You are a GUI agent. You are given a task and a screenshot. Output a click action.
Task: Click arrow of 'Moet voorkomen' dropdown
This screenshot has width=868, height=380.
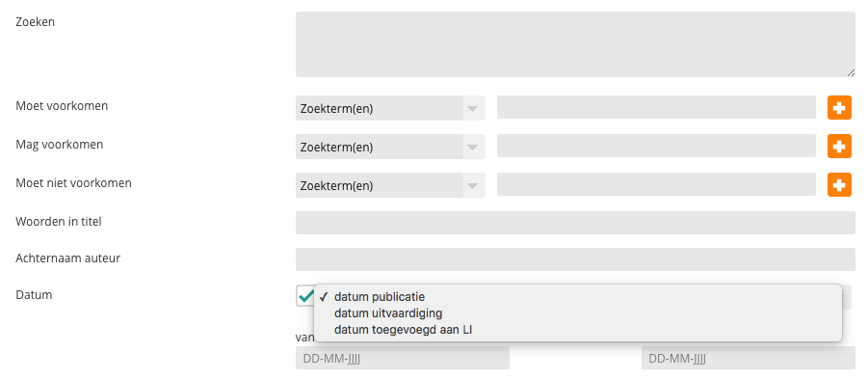[x=472, y=109]
